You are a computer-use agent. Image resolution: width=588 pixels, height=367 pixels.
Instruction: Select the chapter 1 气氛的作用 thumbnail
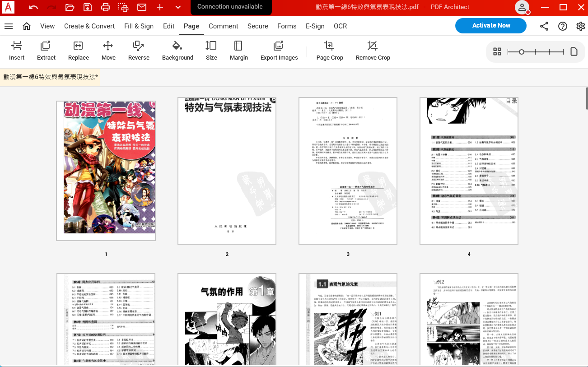pos(227,319)
